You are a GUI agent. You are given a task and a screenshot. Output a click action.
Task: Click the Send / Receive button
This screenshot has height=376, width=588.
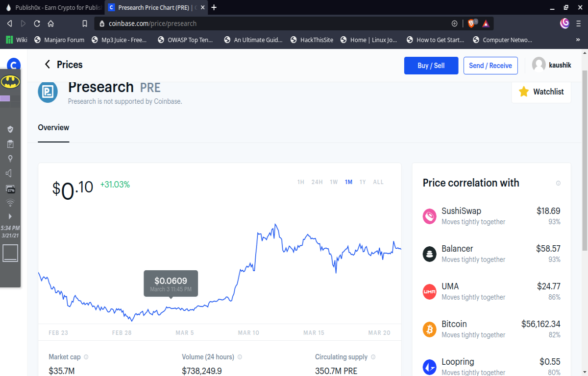(490, 66)
